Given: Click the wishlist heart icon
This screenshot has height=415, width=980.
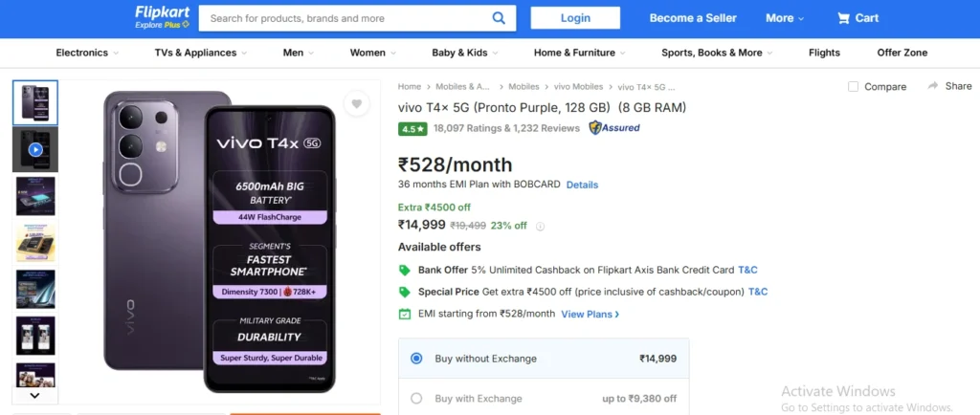Looking at the screenshot, I should tap(356, 104).
